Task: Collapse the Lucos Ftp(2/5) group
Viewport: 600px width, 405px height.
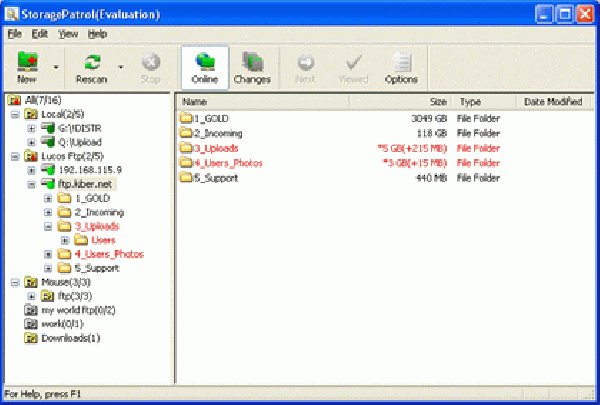Action: coord(15,157)
